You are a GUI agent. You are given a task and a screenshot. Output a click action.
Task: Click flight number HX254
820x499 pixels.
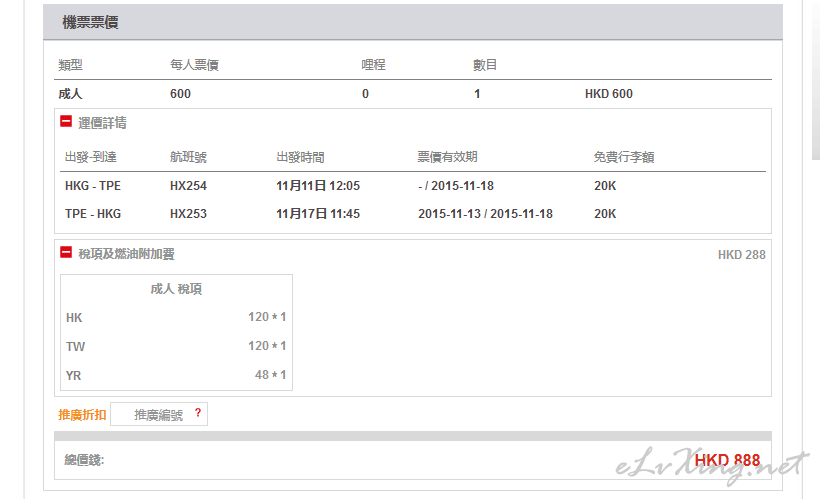(188, 186)
